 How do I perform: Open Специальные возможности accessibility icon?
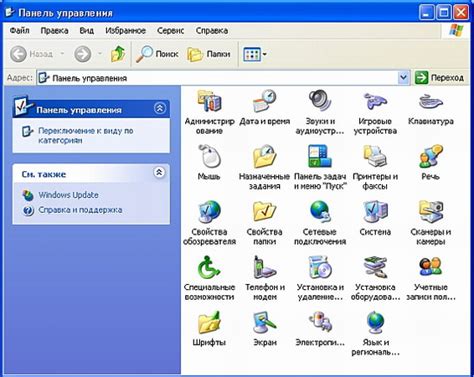(209, 267)
